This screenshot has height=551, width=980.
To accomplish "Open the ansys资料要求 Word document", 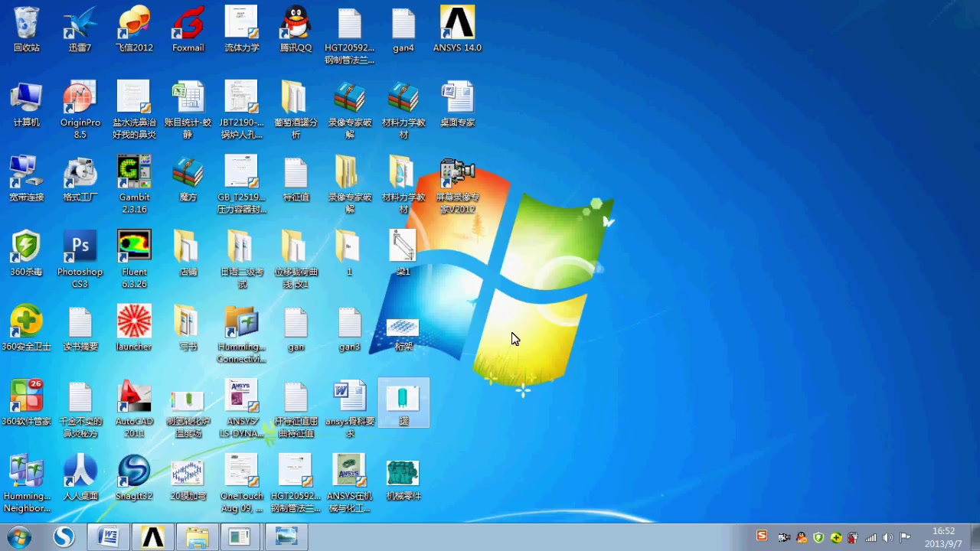I will click(x=350, y=409).
